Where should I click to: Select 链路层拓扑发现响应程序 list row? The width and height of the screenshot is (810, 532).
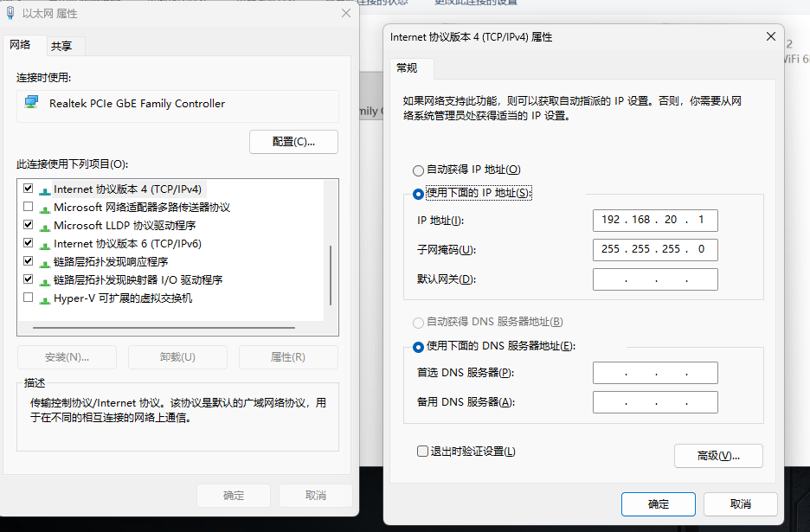(170, 261)
